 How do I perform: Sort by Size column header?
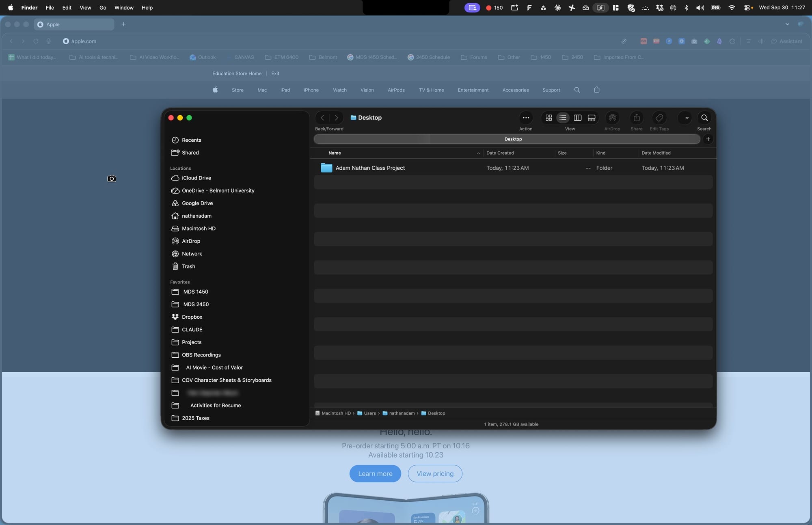[562, 153]
